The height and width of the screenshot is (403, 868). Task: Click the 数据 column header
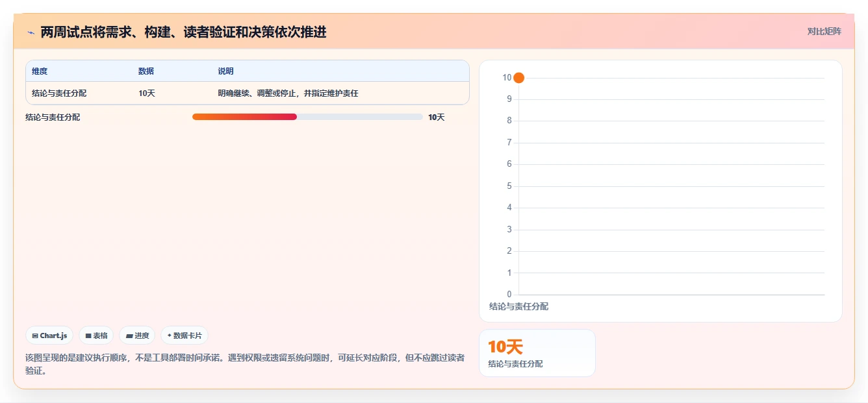(146, 71)
